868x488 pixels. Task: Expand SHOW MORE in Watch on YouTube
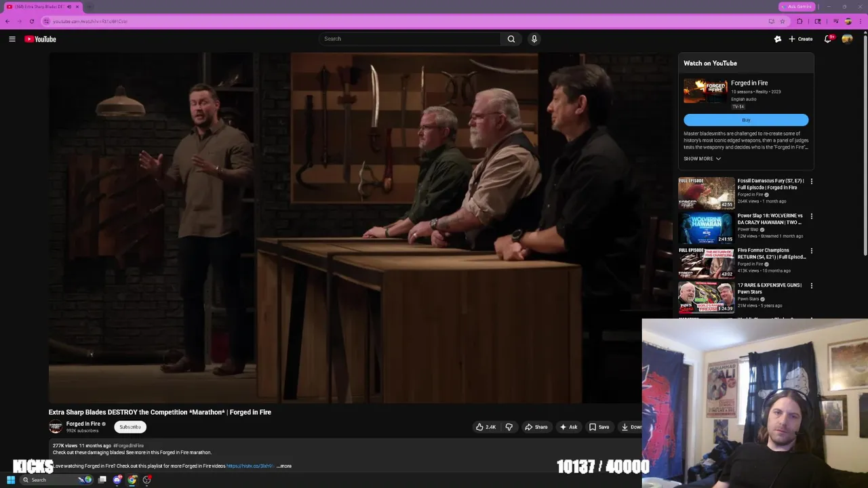point(702,159)
